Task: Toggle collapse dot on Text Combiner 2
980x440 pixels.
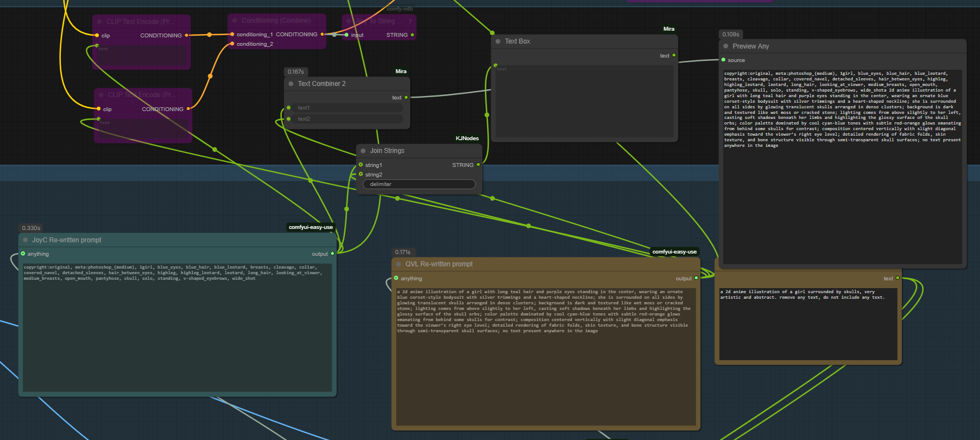Action: 291,84
